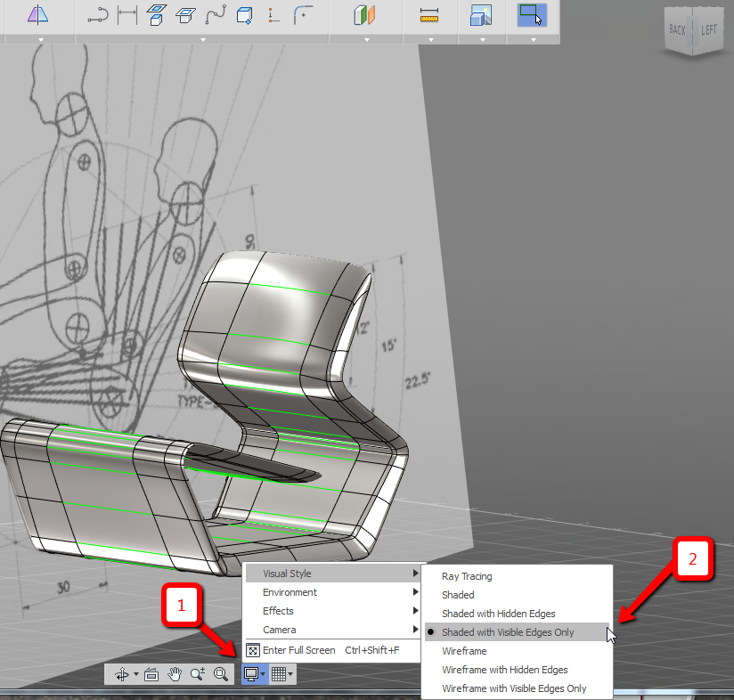
Task: Click Enter Full Screen
Action: click(298, 650)
